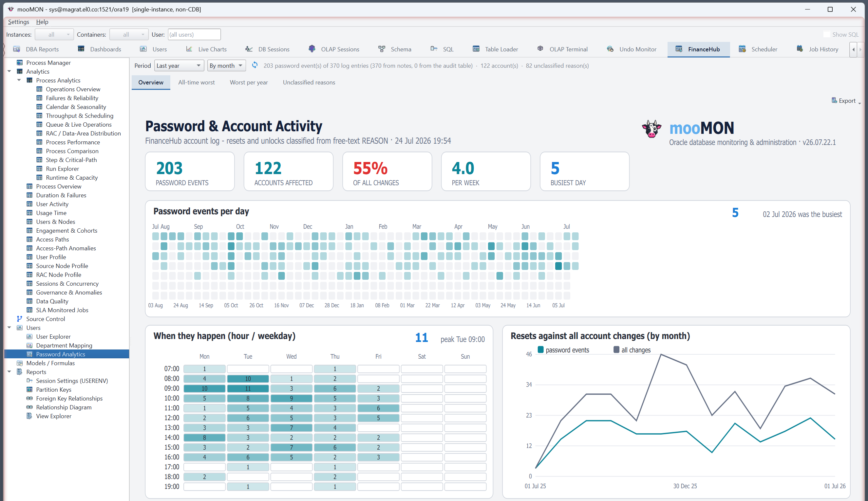Collapse the Process Analytics node
Image resolution: width=868 pixels, height=501 pixels.
pyautogui.click(x=19, y=80)
